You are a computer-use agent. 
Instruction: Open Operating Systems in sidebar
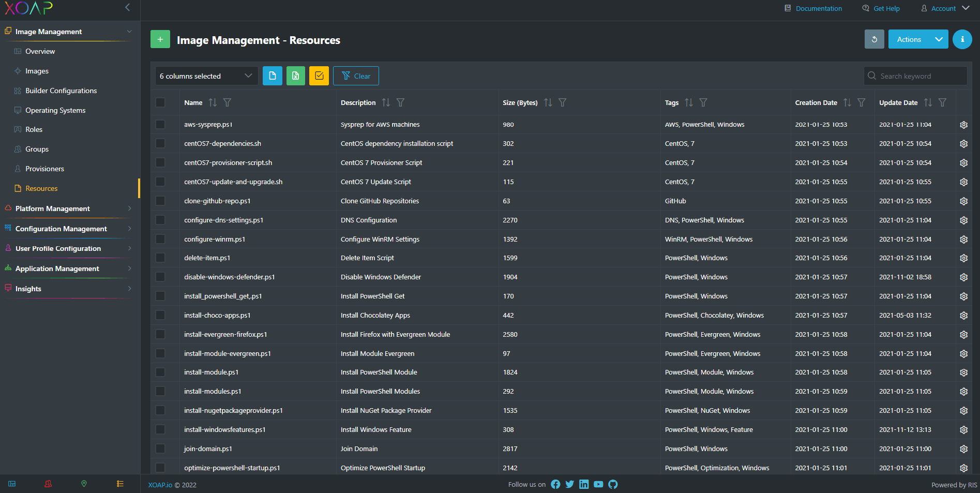click(55, 110)
